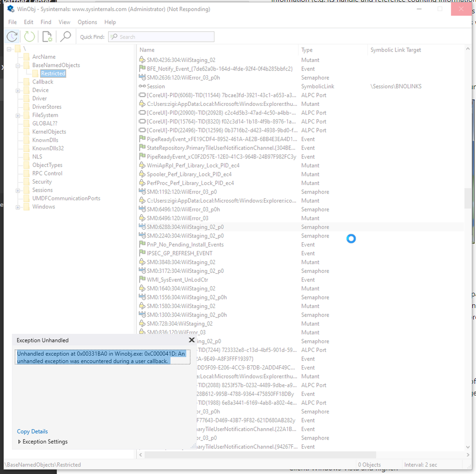This screenshot has height=474, width=476.
Task: Select the DriverStores tree item
Action: click(47, 107)
